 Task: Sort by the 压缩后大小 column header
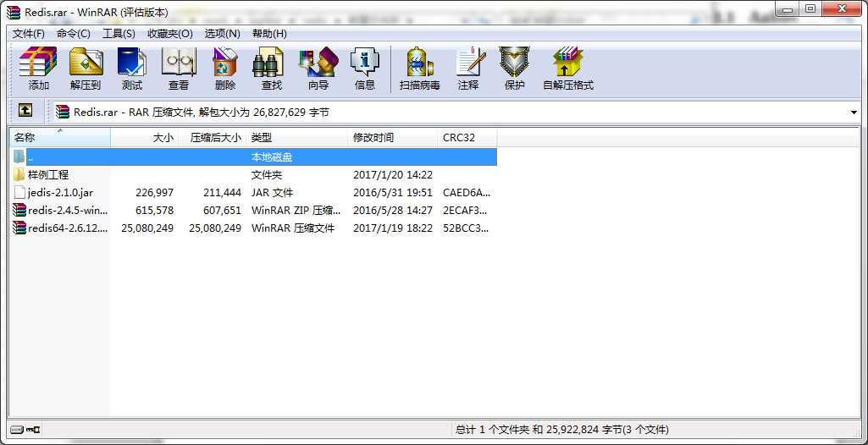click(x=212, y=138)
